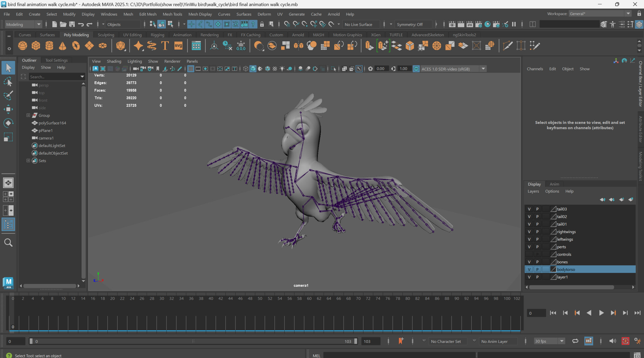Create a polygon cube from the shelf
The height and width of the screenshot is (358, 644).
[36, 46]
